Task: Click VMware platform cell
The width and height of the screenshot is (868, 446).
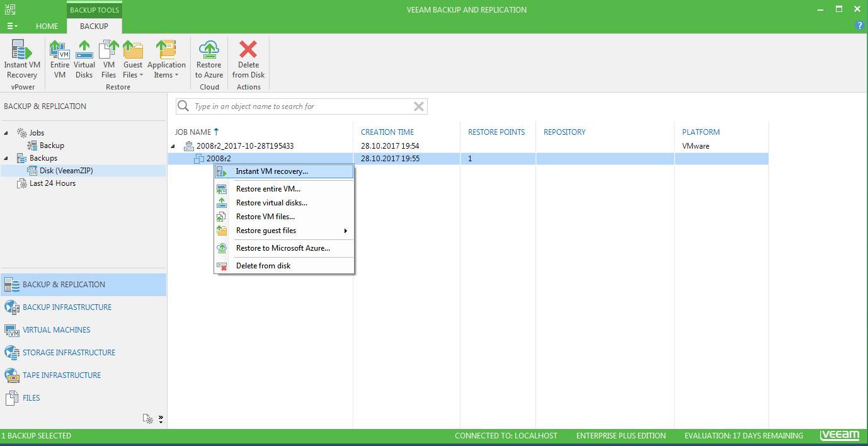Action: click(695, 146)
